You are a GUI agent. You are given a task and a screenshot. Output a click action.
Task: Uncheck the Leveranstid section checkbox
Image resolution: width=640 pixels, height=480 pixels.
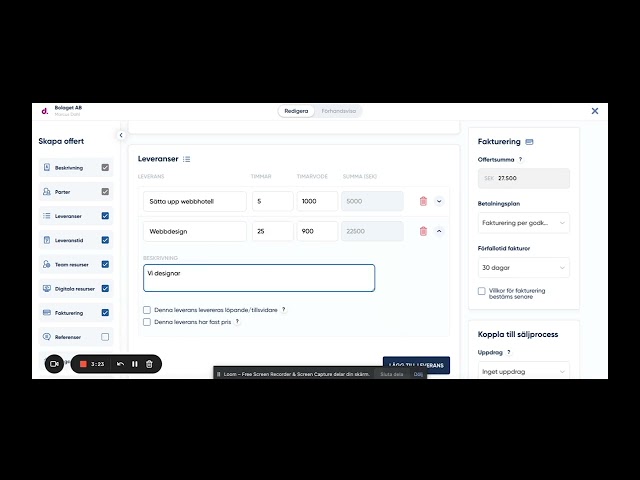(x=105, y=240)
